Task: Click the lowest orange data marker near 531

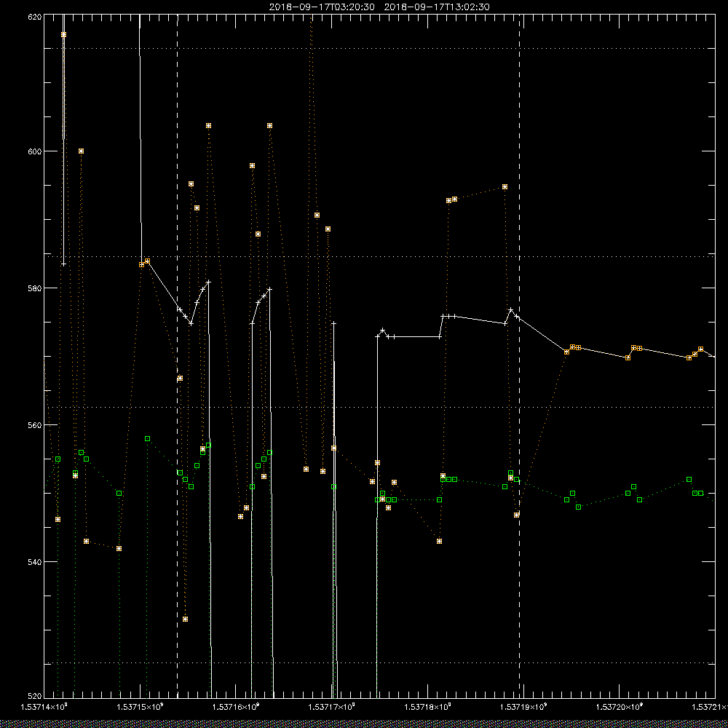Action: pos(185,620)
